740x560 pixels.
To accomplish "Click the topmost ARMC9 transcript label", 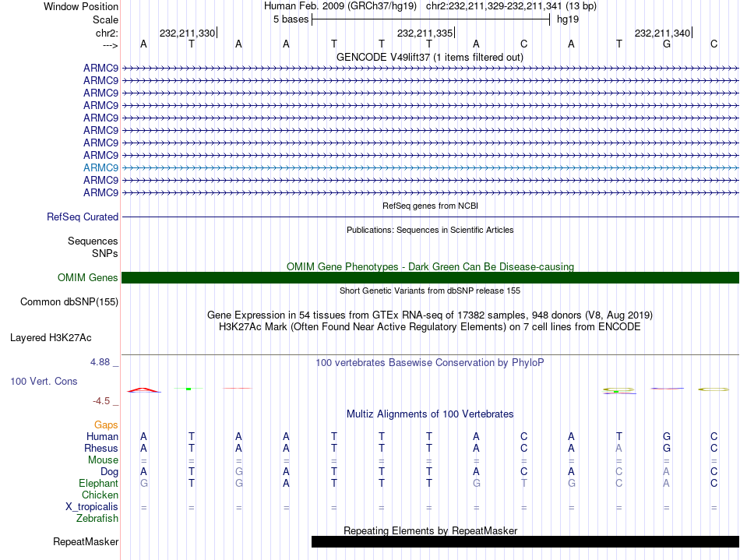I will click(100, 68).
